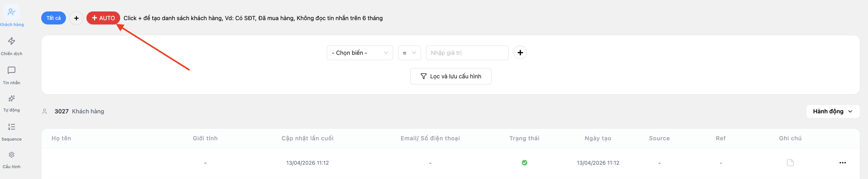Click the green status check icon

pyautogui.click(x=524, y=163)
